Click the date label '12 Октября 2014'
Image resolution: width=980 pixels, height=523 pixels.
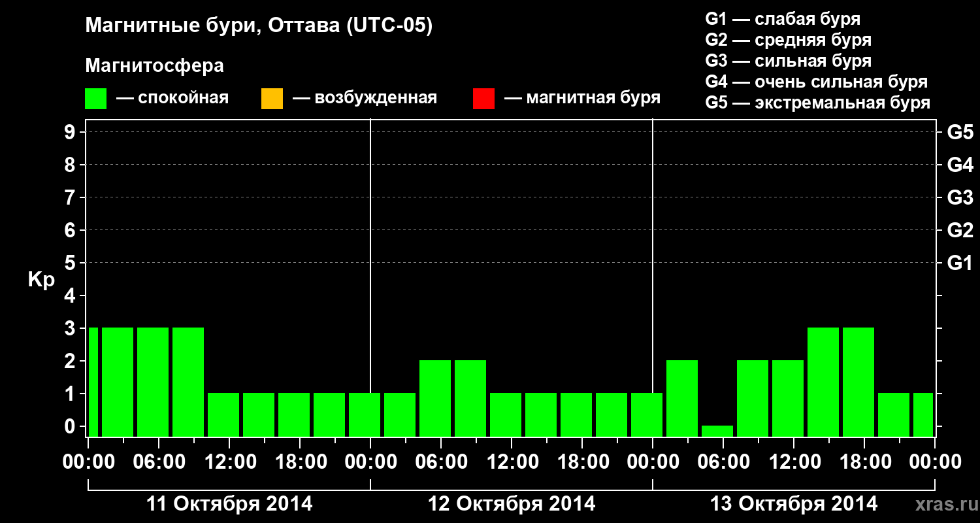512,504
